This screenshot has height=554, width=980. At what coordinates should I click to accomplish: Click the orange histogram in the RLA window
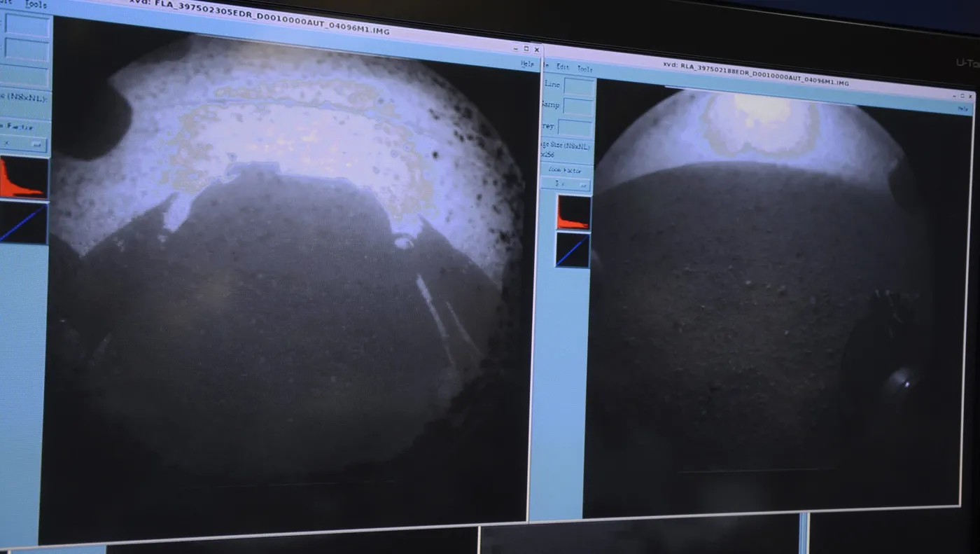point(573,212)
